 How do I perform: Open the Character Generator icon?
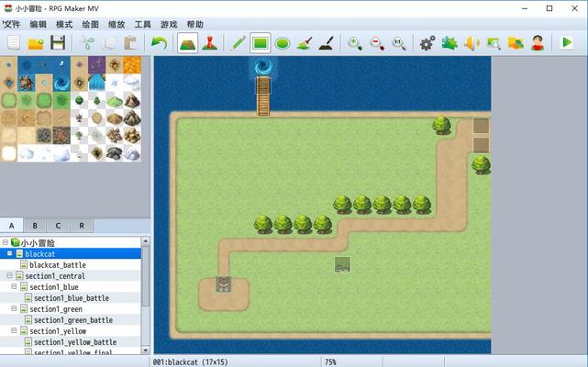(538, 43)
